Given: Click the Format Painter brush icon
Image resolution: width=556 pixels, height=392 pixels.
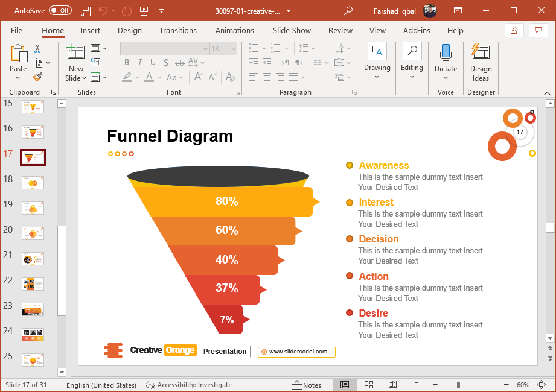Looking at the screenshot, I should (x=37, y=77).
